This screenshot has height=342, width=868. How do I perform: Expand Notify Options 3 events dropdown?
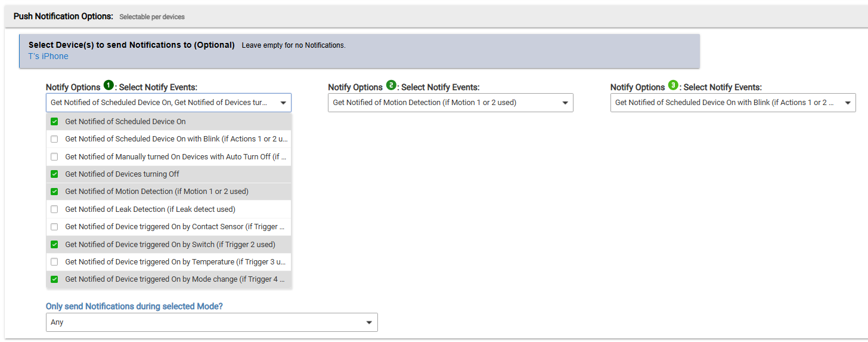733,103
